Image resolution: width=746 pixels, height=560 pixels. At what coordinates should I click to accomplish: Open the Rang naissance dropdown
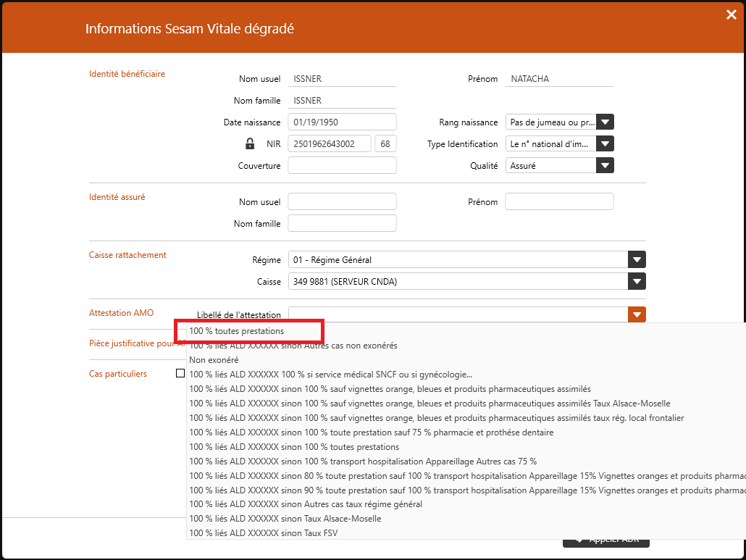[605, 122]
